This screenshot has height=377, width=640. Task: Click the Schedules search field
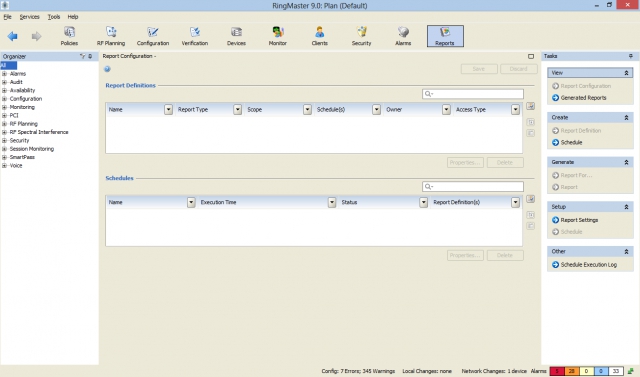[x=473, y=186]
